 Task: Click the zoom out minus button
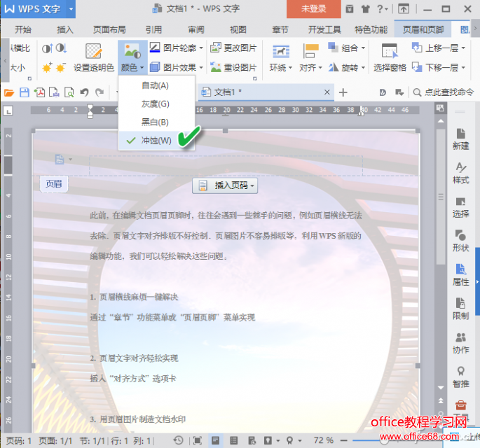click(x=344, y=440)
